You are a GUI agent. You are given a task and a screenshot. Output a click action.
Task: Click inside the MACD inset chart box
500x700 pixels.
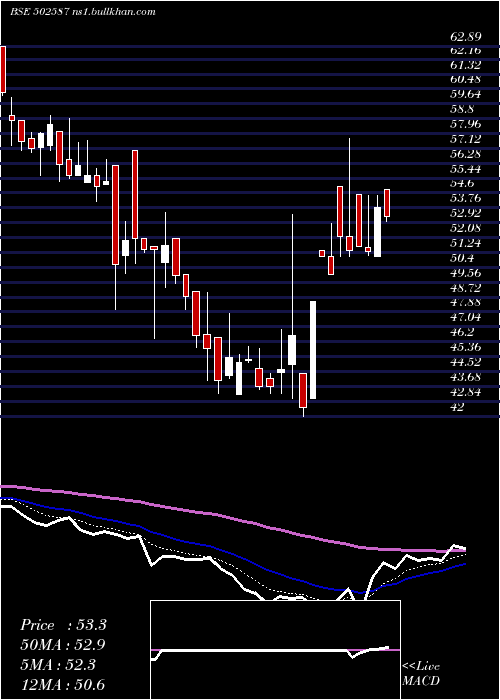(275, 650)
